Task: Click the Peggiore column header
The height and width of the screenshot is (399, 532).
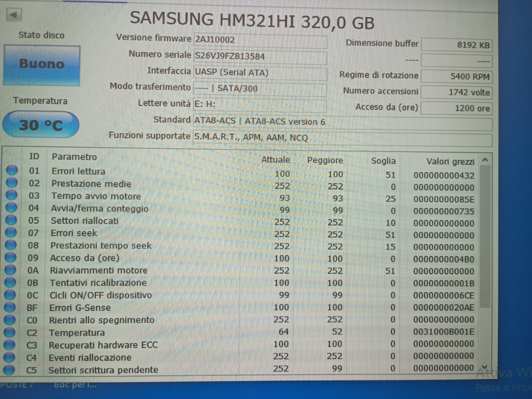Action: pyautogui.click(x=325, y=160)
